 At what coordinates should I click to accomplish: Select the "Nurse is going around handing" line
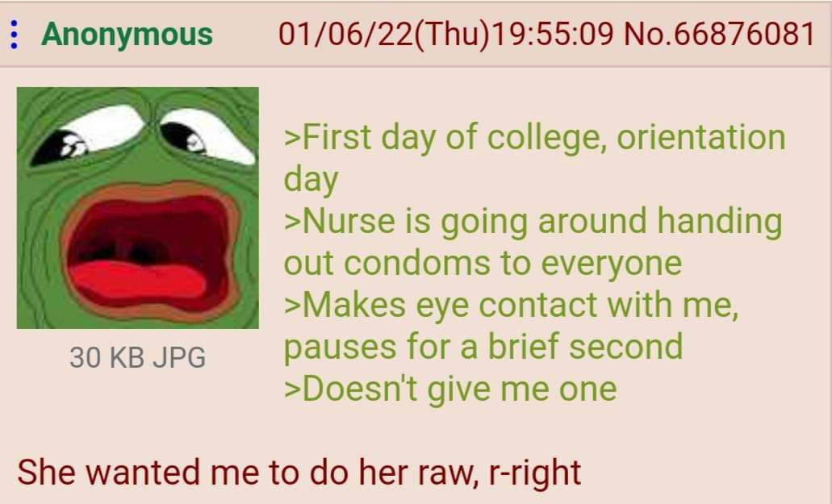coord(533,222)
